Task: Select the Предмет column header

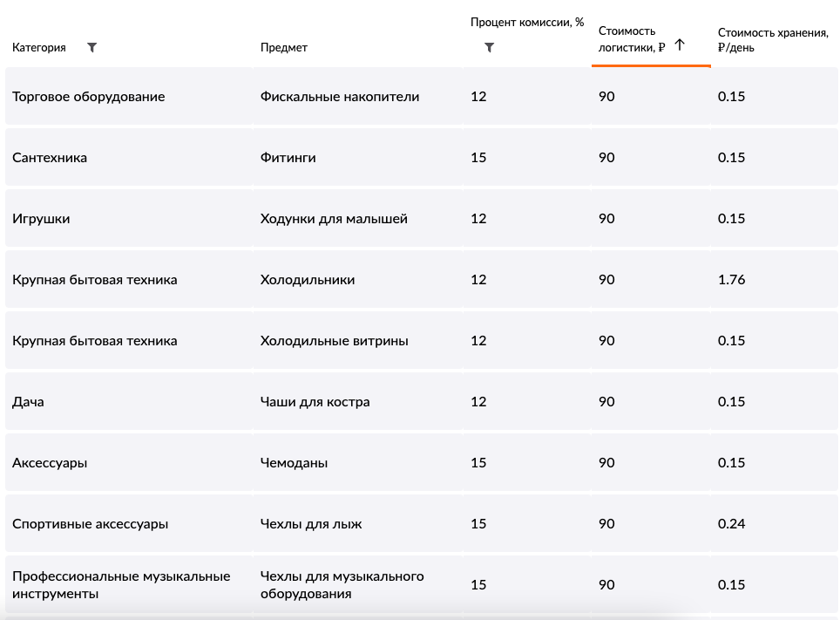Action: tap(284, 48)
